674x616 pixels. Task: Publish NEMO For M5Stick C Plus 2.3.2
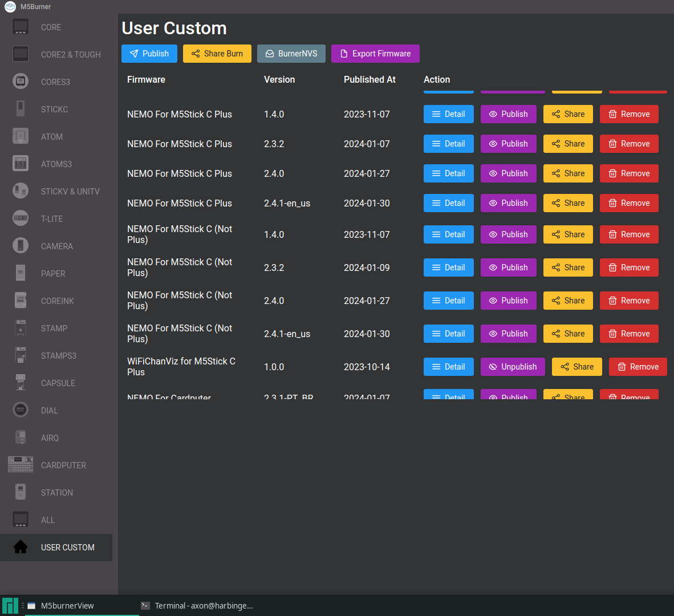508,144
